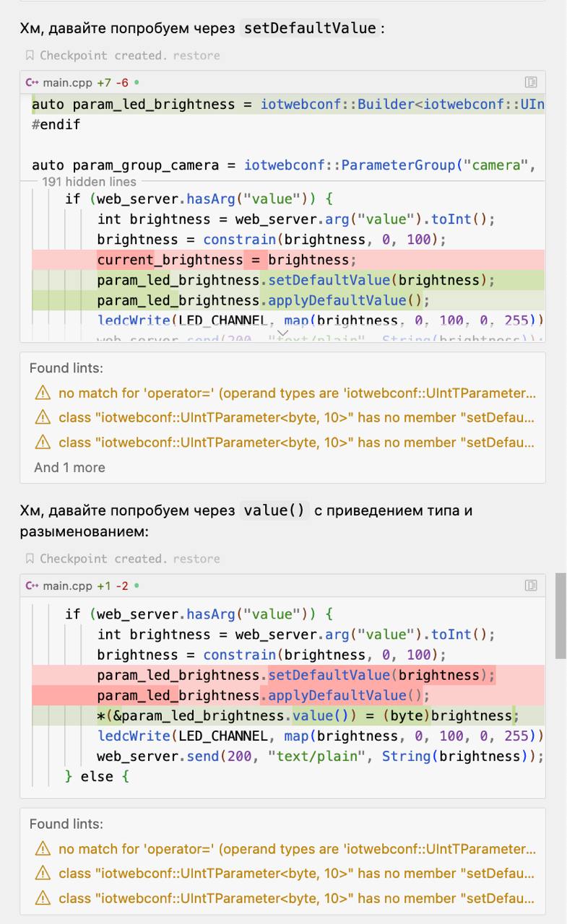Screen dimensions: 567x924
Task: Click the C++ file icon in first code block header
Action: click(x=32, y=82)
